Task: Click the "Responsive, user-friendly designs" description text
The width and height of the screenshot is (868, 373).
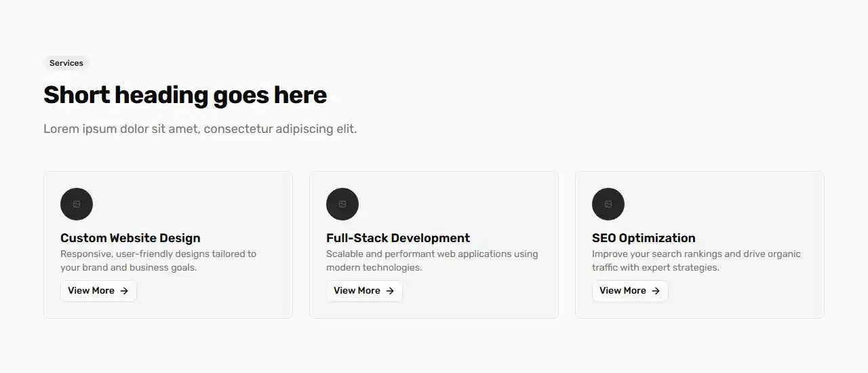Action: click(158, 260)
